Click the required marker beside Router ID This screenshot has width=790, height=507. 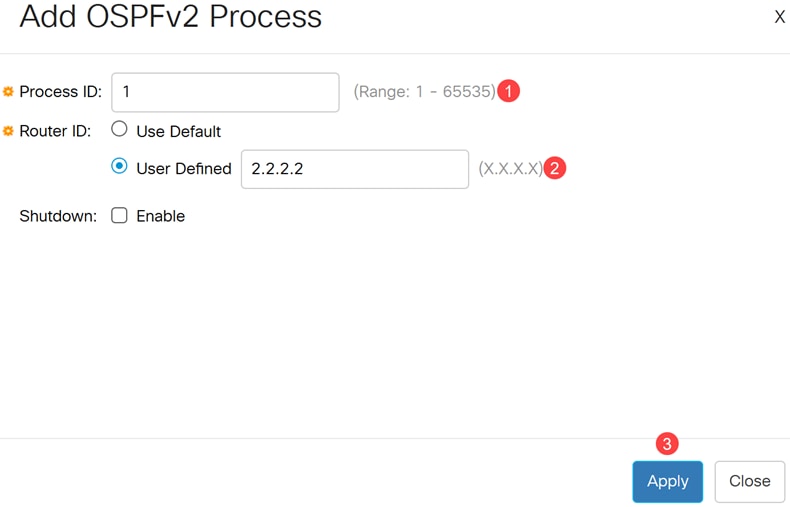click(x=9, y=131)
